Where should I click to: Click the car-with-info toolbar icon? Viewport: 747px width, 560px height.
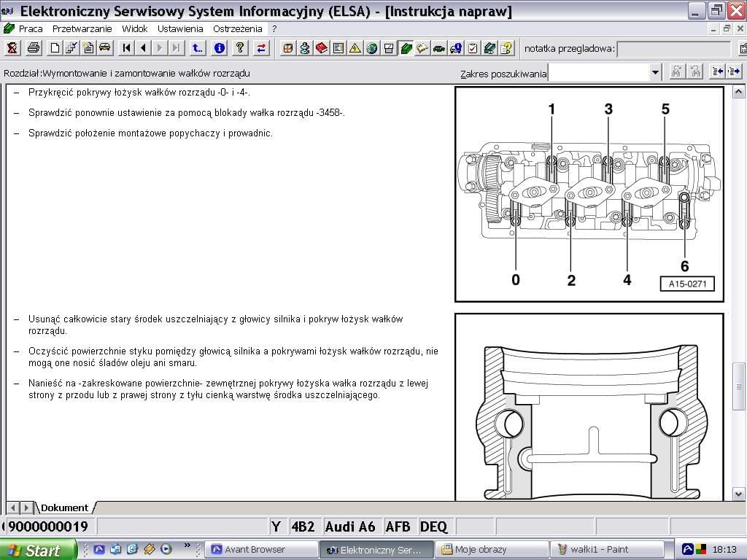(x=456, y=47)
